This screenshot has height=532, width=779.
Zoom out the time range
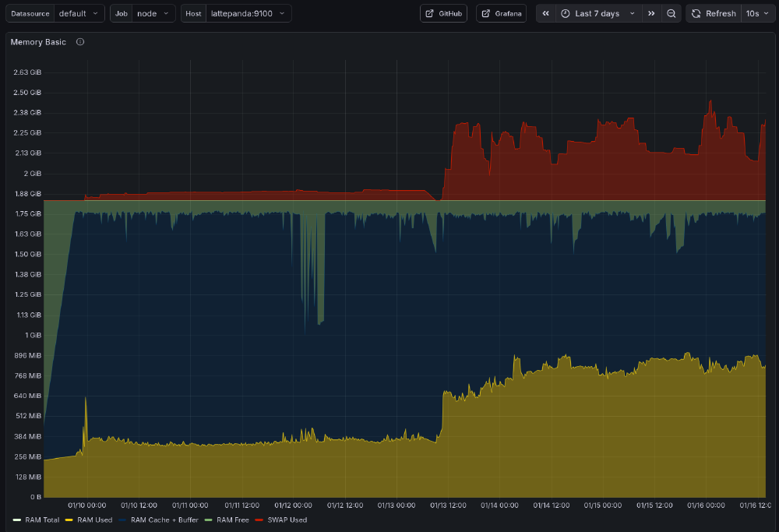pyautogui.click(x=671, y=13)
